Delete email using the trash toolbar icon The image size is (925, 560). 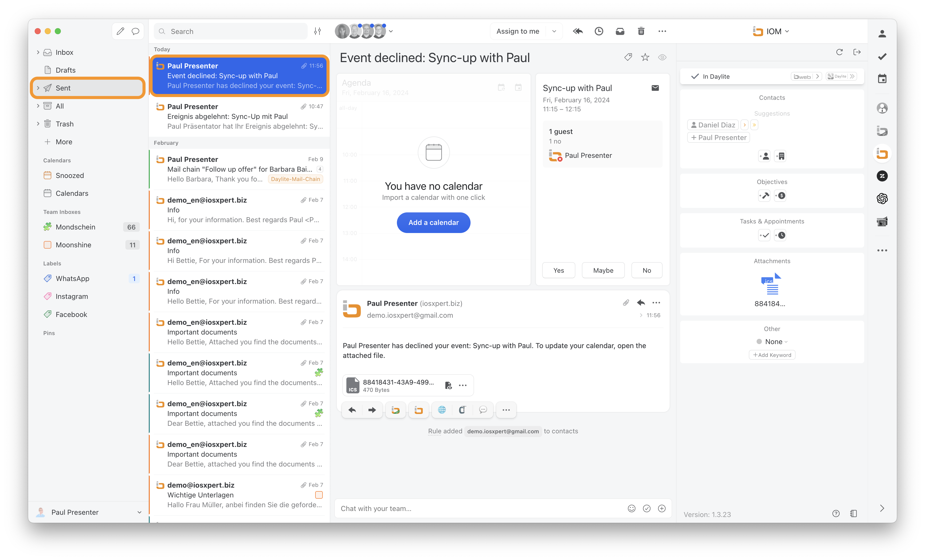[x=641, y=31]
